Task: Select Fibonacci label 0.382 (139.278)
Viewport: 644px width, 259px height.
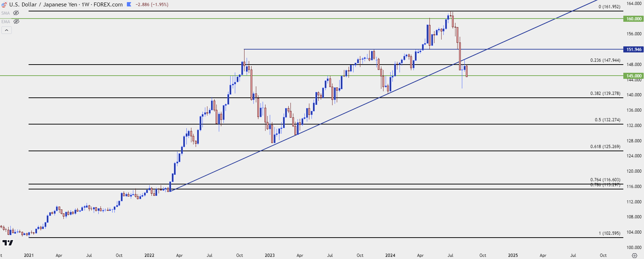Action: 605,93
